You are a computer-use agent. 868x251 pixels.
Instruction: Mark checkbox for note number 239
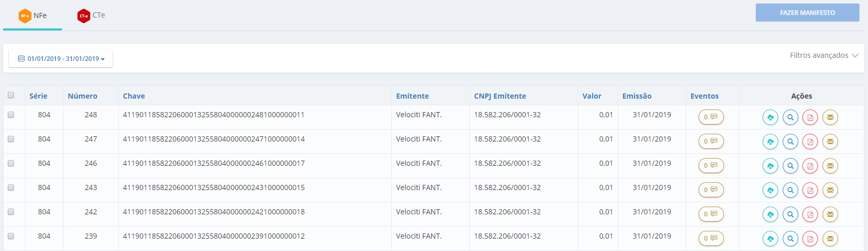click(11, 236)
